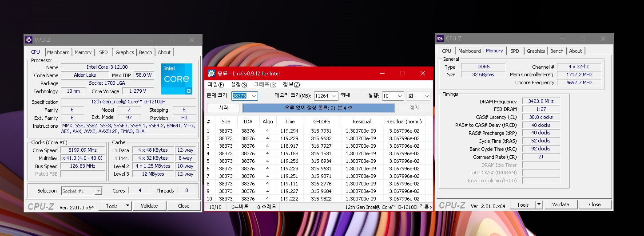Open Mainboard tab in right CPU-Z window
Viewport: 644px width, 236px height.
(x=470, y=51)
